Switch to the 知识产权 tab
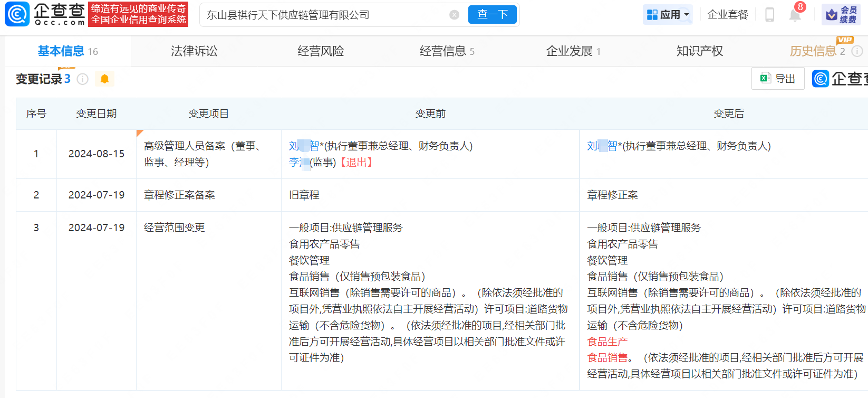 pos(700,51)
